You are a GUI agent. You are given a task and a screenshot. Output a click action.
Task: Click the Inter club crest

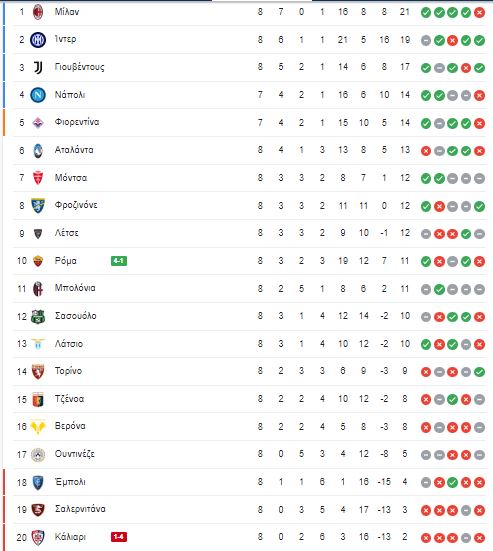tap(38, 40)
